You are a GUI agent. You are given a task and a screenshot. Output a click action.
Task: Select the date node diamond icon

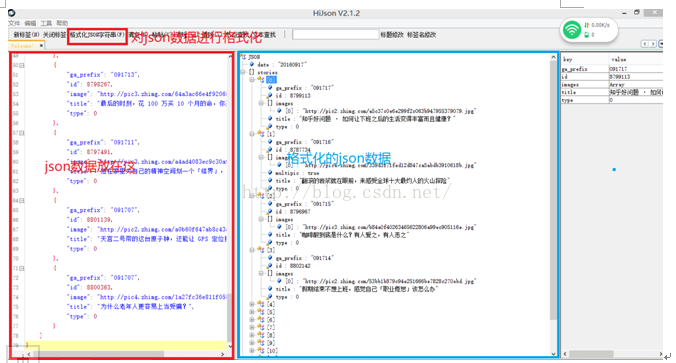[252, 64]
